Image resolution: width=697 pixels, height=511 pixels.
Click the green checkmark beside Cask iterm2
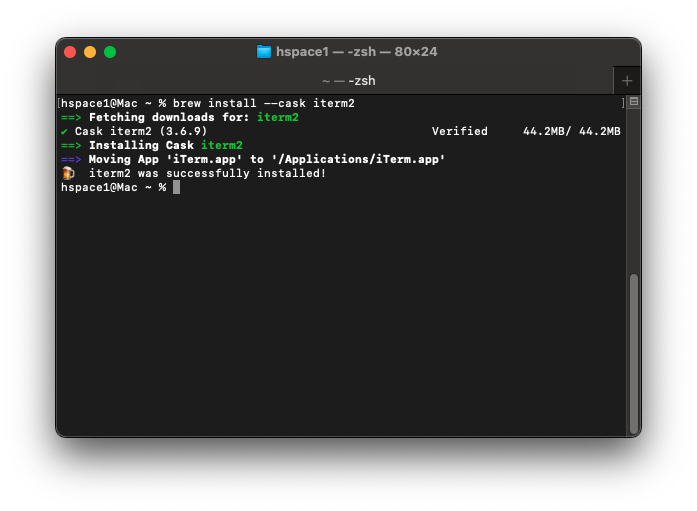(x=64, y=132)
